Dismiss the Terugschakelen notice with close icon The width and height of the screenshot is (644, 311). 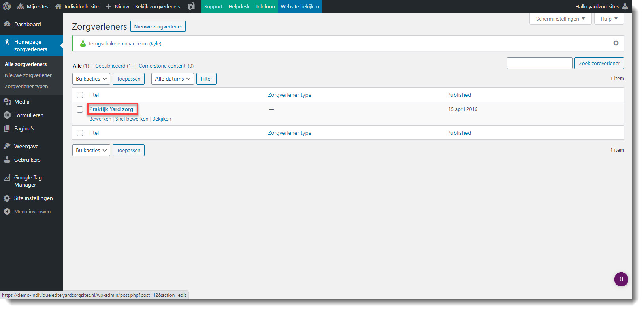(616, 43)
